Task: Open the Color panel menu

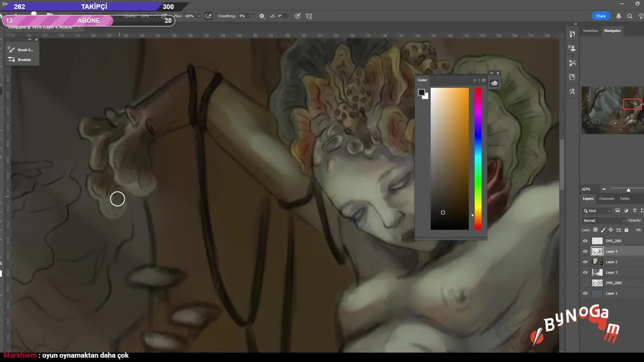Action: point(484,80)
